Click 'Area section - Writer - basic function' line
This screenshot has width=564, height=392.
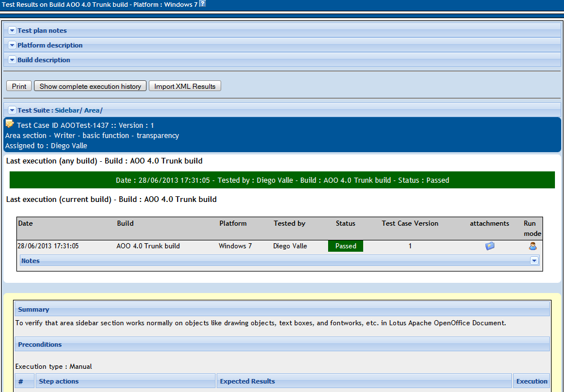(x=92, y=136)
